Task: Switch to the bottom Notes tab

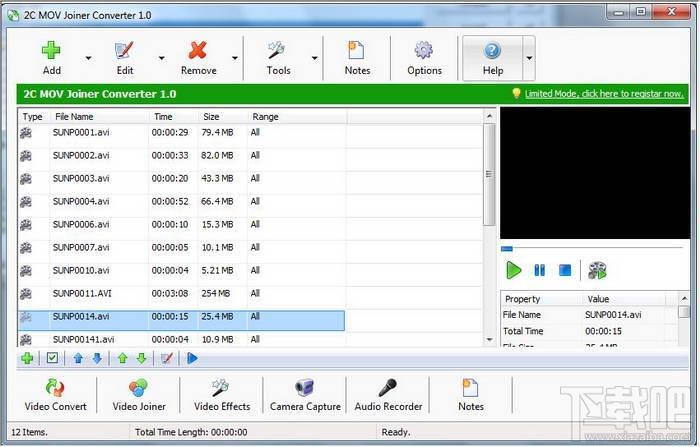Action: point(471,395)
